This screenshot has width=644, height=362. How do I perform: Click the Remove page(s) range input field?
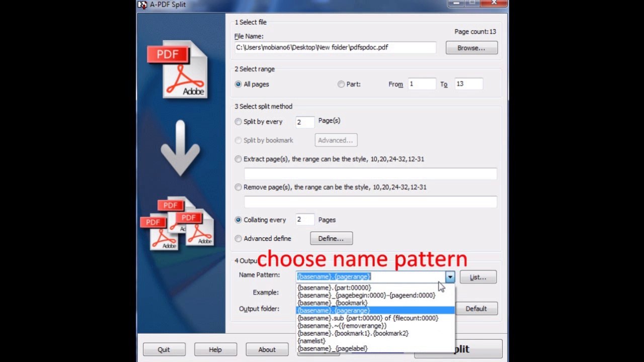click(x=370, y=202)
